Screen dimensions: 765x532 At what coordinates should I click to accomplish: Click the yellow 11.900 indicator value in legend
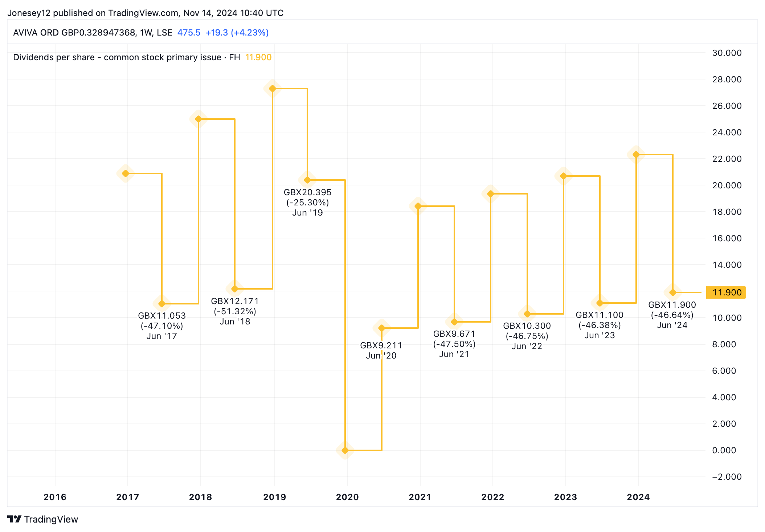[258, 57]
